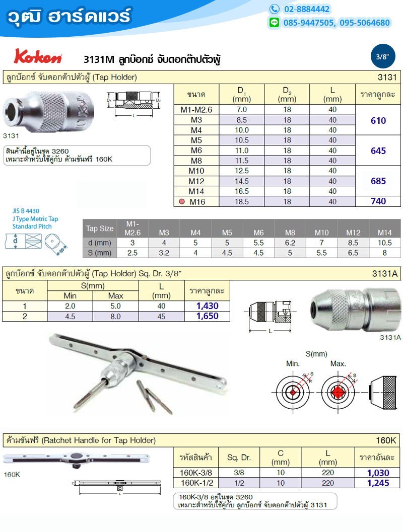The height and width of the screenshot is (532, 403).
Task: Click the note box mentioning set 3260 and 160K
Action: tap(77, 156)
